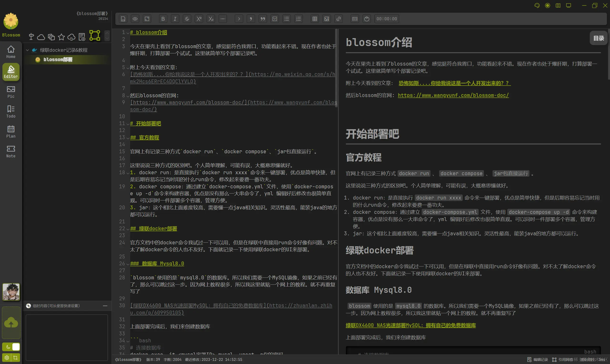This screenshot has height=364, width=610.
Task: Switch to the Pic panel
Action: point(10,92)
